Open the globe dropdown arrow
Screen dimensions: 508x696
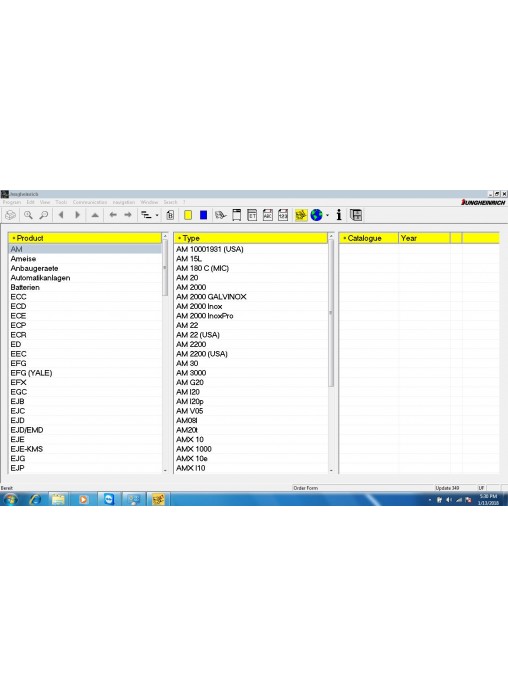(328, 216)
